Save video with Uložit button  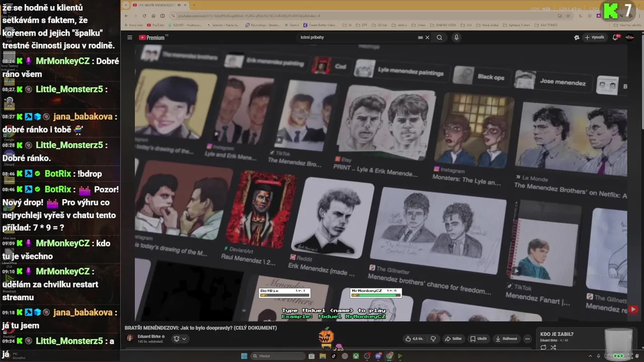click(x=478, y=339)
